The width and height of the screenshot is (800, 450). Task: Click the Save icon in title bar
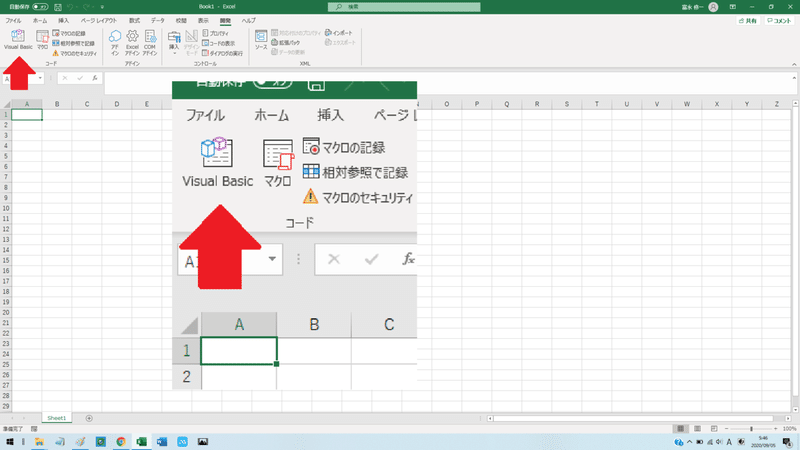point(58,7)
